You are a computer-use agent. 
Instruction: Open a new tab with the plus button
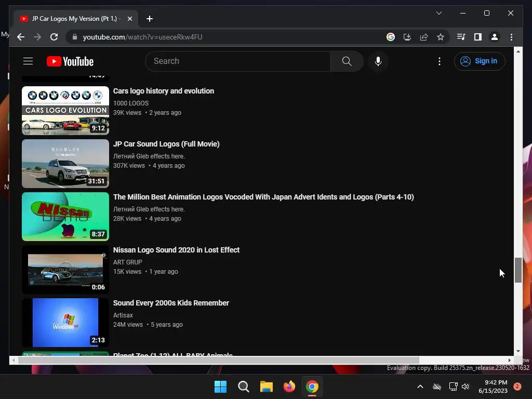pos(150,19)
